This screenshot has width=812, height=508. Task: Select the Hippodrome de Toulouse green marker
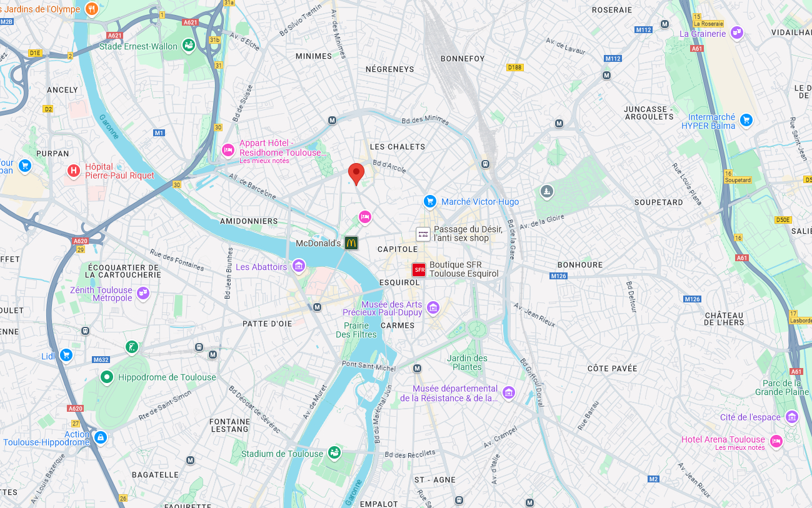(x=107, y=377)
